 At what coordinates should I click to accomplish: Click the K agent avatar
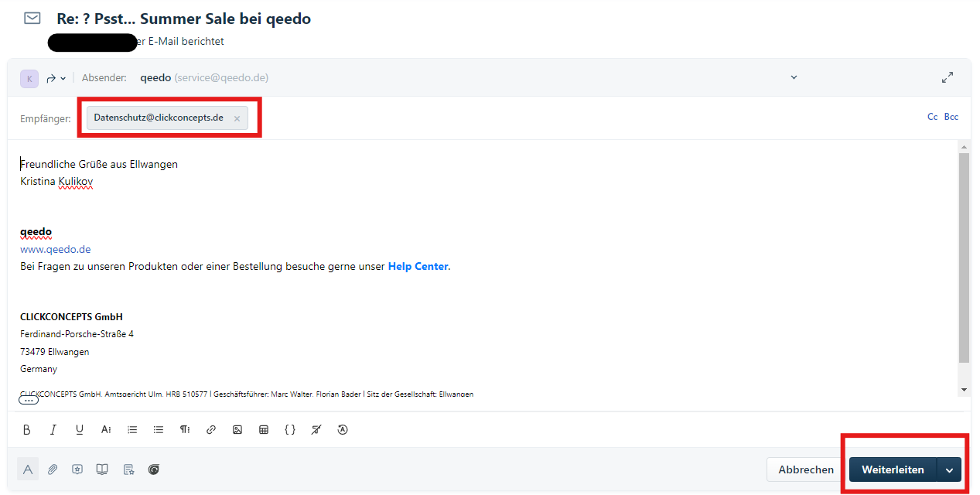tap(29, 78)
